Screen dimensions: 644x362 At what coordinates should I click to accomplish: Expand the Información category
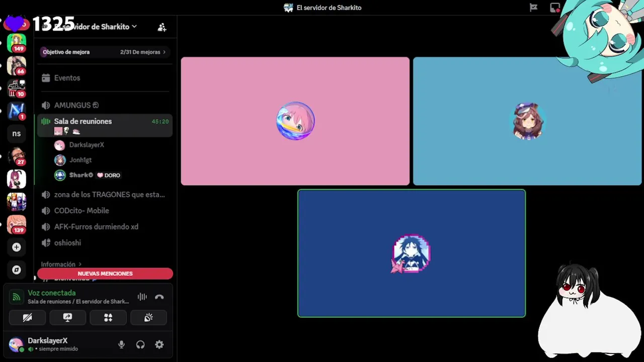pyautogui.click(x=61, y=264)
